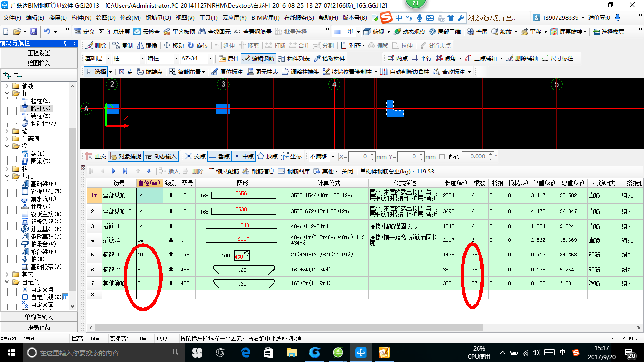Click the Undo arrow icon
This screenshot has width=644, height=362.
coord(47,32)
